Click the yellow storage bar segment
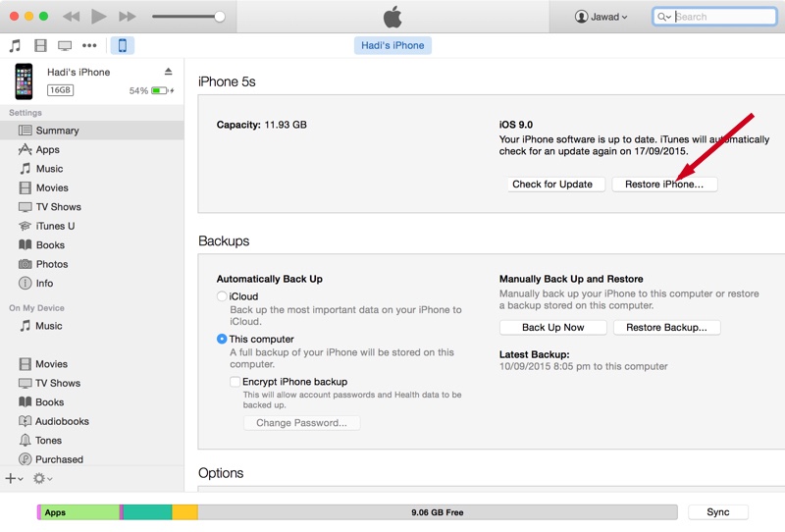The height and width of the screenshot is (532, 785). (x=184, y=512)
